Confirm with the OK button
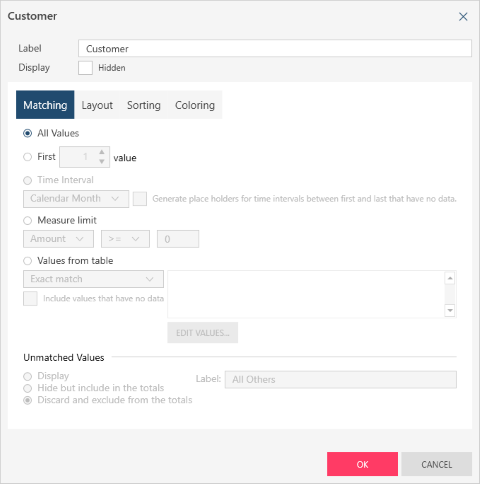 point(362,464)
